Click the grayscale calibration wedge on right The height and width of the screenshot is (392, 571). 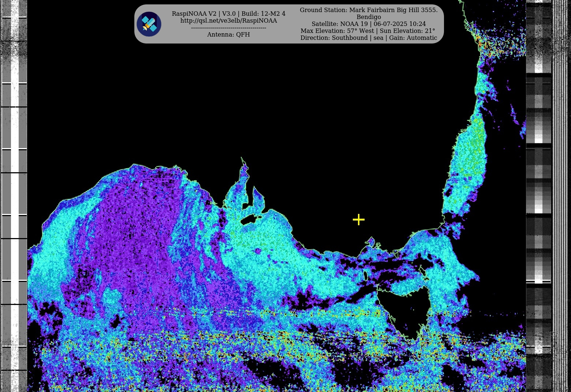click(538, 183)
